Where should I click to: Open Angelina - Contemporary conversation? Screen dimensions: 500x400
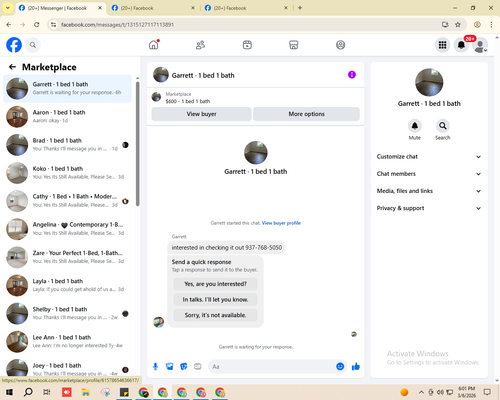click(x=68, y=229)
